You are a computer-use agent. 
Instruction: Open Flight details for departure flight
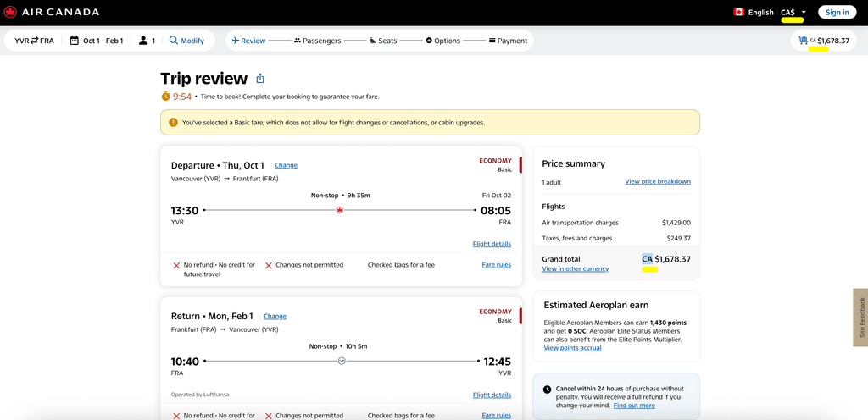492,244
